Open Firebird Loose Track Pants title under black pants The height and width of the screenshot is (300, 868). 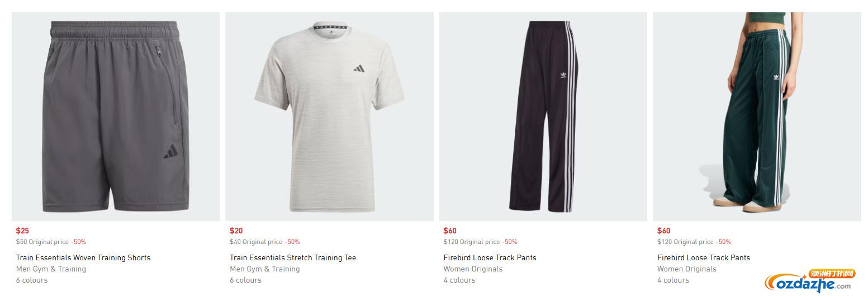click(490, 257)
